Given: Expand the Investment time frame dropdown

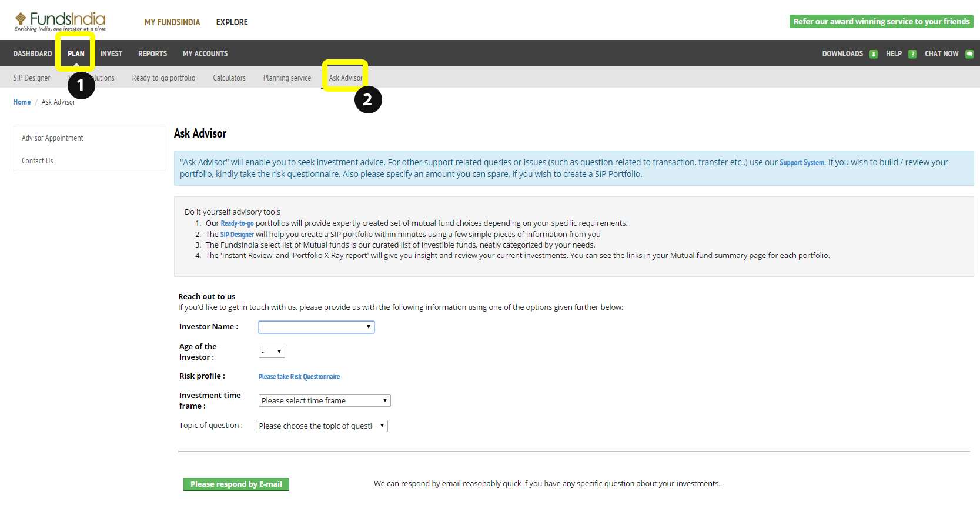Looking at the screenshot, I should (x=325, y=400).
